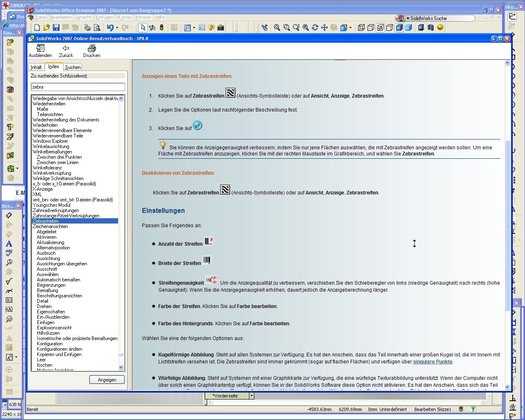Switch to Hidden Lines Visible display
This screenshot has height=420, width=525.
tap(371, 27)
